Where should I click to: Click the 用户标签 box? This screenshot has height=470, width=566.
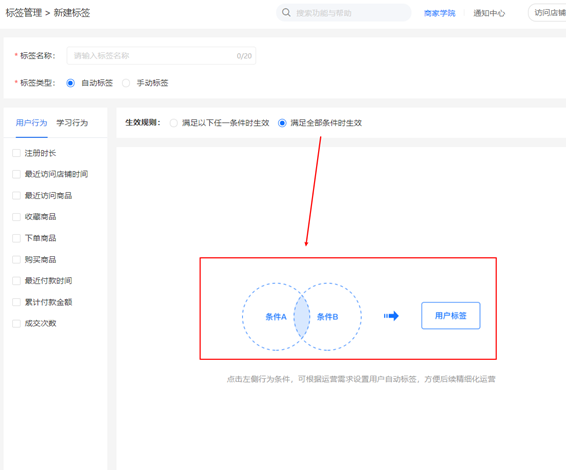click(x=451, y=315)
